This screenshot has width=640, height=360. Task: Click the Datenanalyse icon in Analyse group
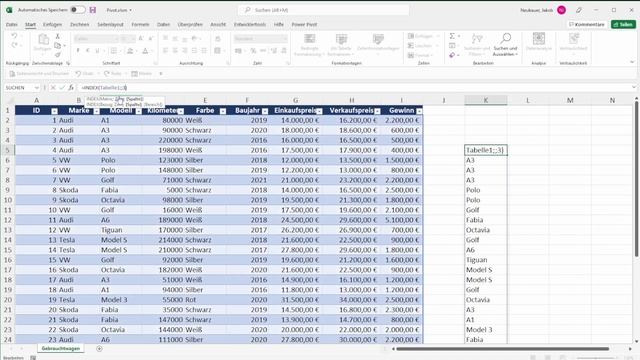tap(539, 39)
